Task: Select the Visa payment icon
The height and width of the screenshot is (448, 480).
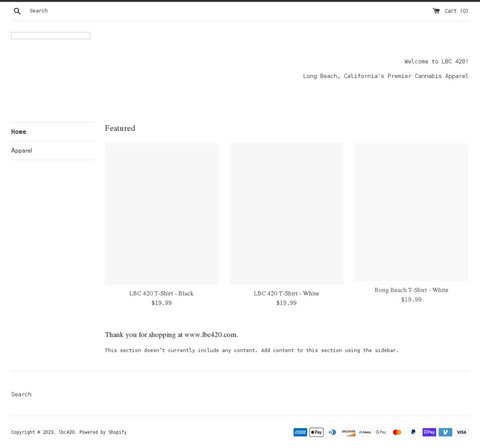Action: [461, 432]
